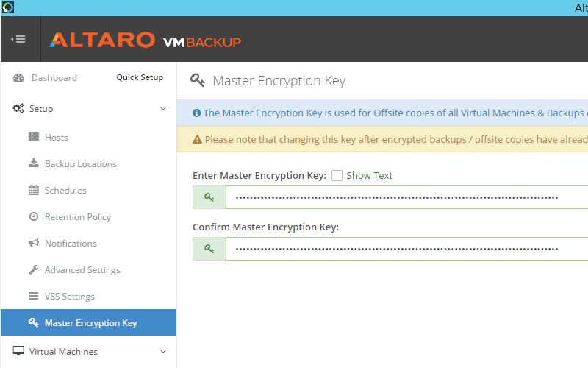Click the application icon in title bar
This screenshot has height=368, width=588.
8,7
